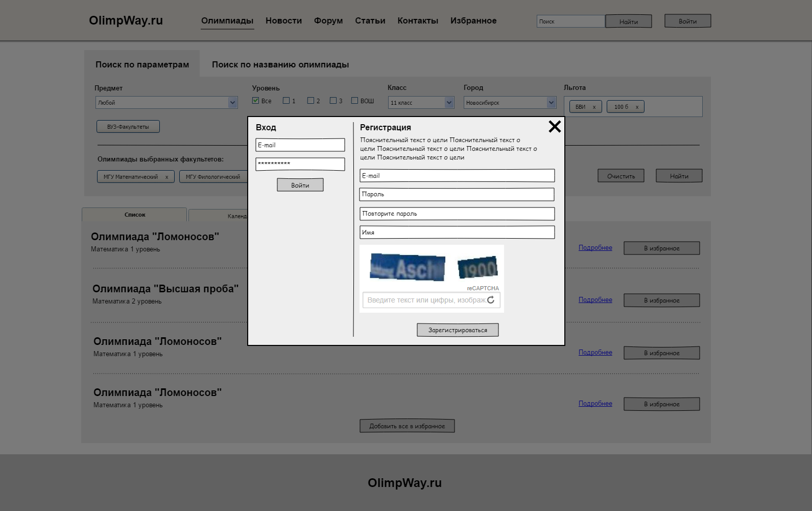The width and height of the screenshot is (812, 511).
Task: Click the registration E-mail field
Action: [x=457, y=176]
